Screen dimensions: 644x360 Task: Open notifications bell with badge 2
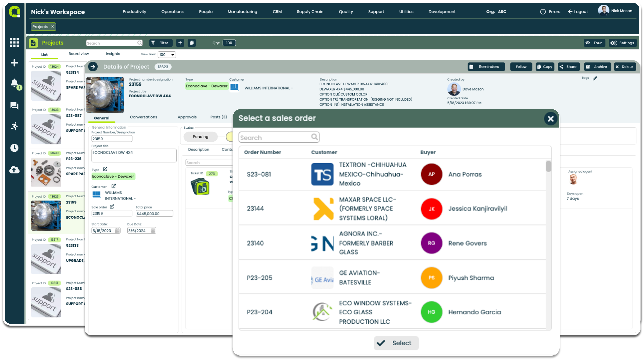point(15,83)
